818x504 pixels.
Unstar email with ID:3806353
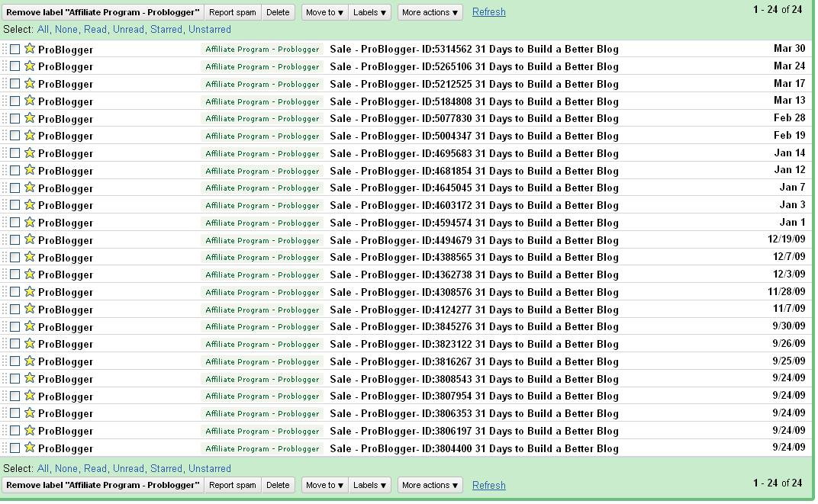click(x=30, y=413)
